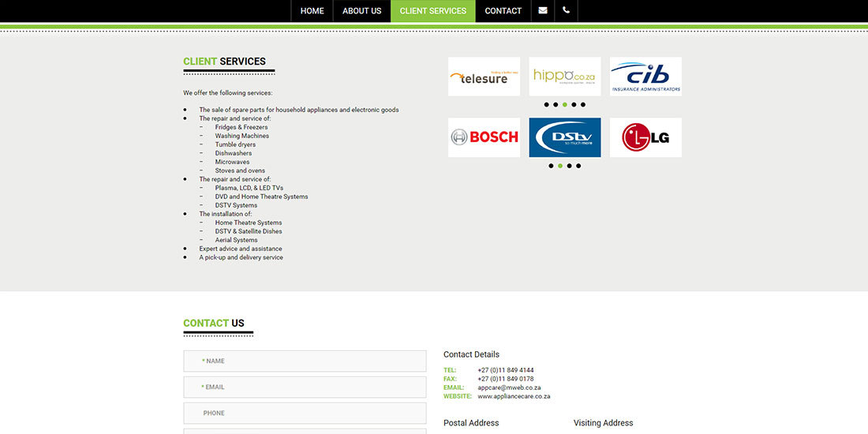This screenshot has width=868, height=434.
Task: Select the CLIENT SERVICES menu item
Action: [x=433, y=11]
